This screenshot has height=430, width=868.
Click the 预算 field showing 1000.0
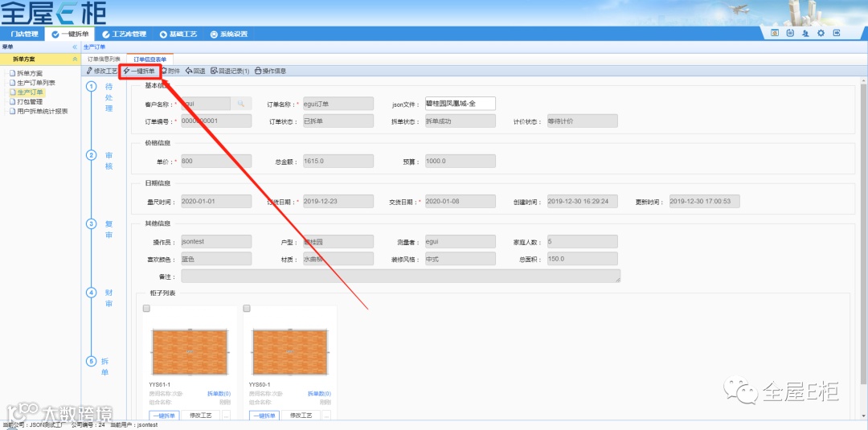coord(460,161)
